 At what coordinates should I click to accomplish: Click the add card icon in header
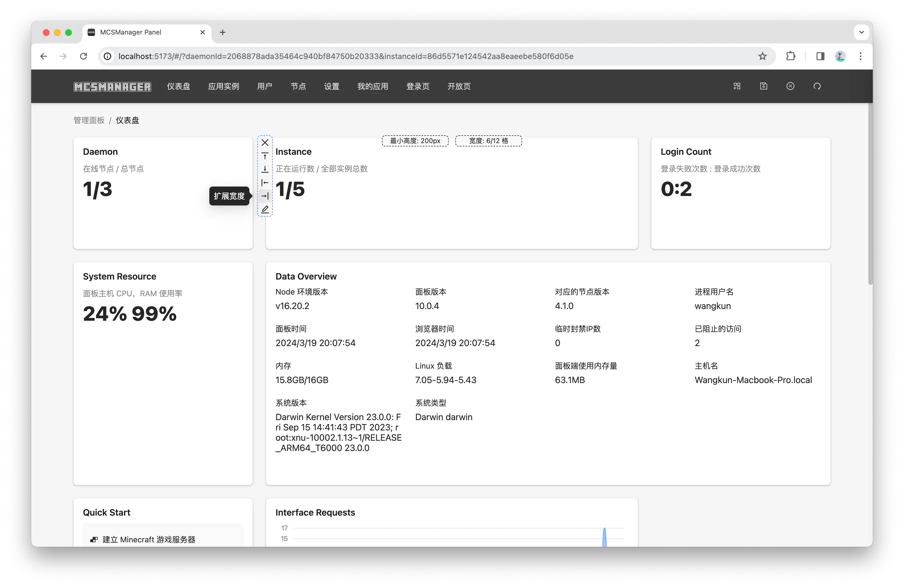737,86
